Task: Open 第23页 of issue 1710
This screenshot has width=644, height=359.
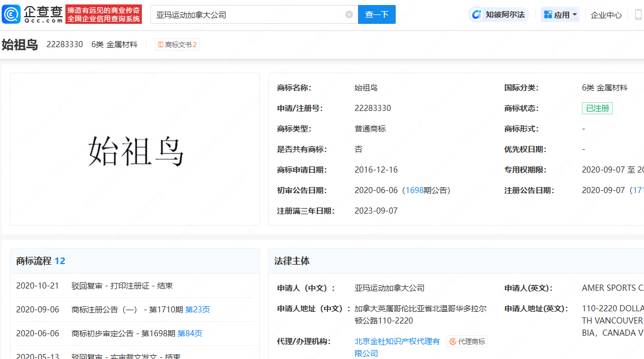Action: pos(197,310)
